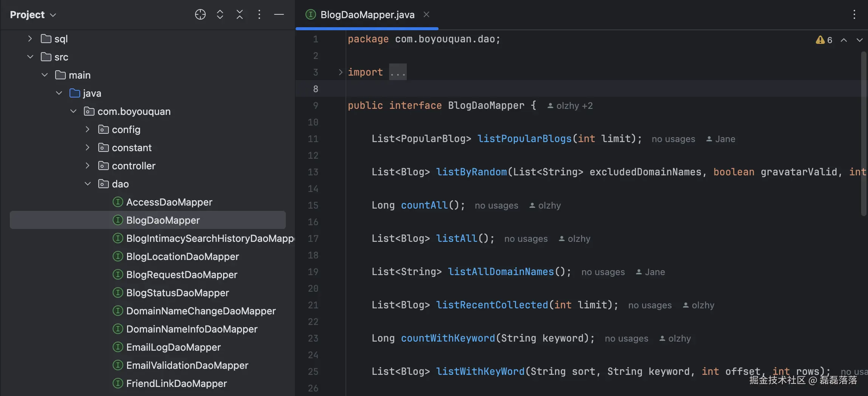Open Project panel options (three dots)

click(259, 15)
